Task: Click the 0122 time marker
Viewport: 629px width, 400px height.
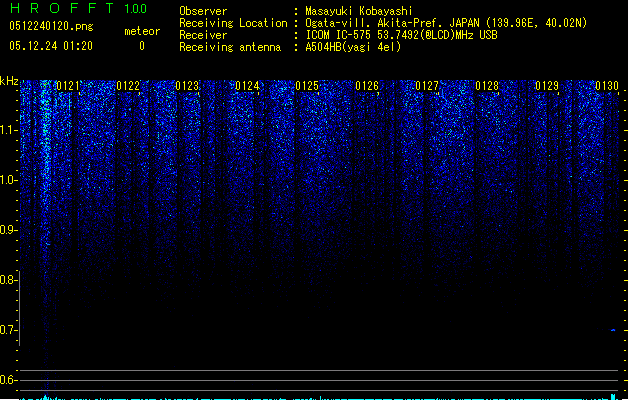Action: tap(128, 86)
